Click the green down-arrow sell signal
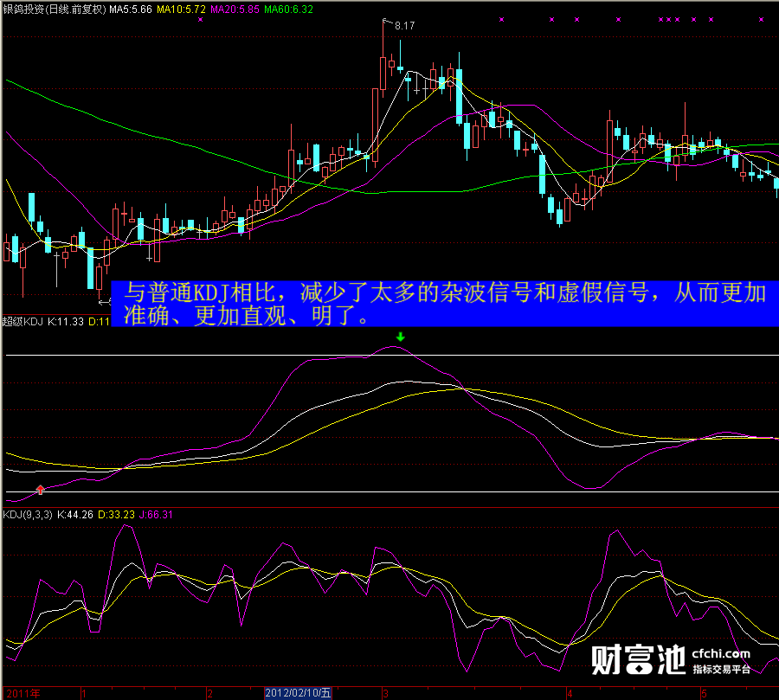The image size is (779, 700). (x=401, y=337)
